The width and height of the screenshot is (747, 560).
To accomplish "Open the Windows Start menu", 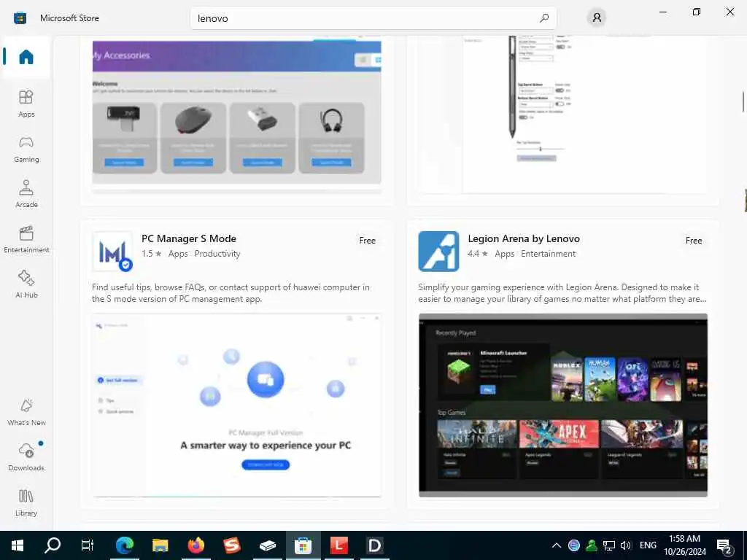I will coord(18,545).
